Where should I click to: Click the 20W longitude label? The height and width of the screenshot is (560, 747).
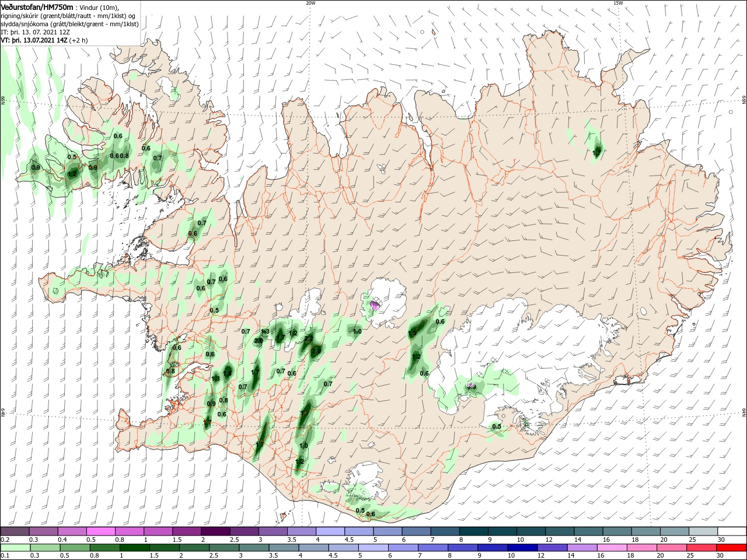pyautogui.click(x=310, y=3)
